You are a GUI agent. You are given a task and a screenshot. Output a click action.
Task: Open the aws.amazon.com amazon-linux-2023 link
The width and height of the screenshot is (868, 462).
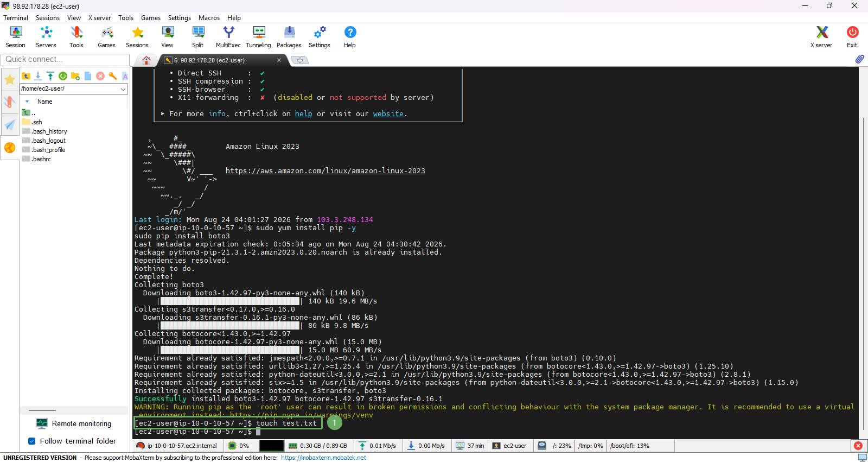tap(325, 170)
